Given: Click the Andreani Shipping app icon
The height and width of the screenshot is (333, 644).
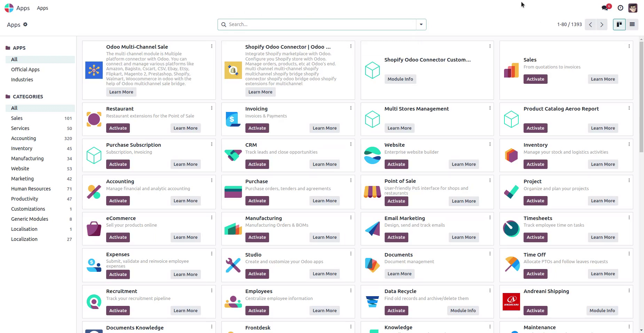Looking at the screenshot, I should [511, 301].
